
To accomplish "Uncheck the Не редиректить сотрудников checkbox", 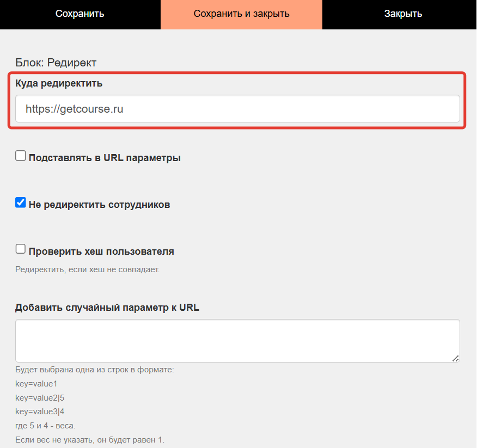I will coord(20,202).
